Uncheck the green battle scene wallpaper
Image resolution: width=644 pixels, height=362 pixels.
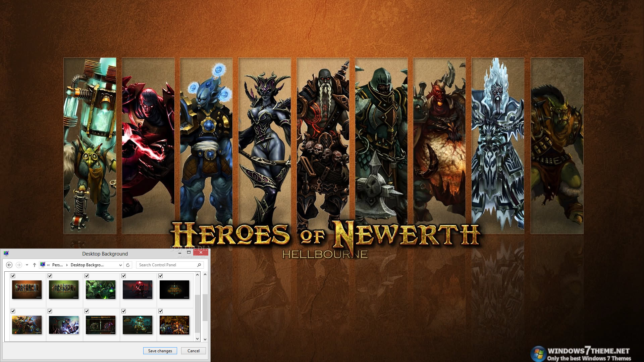point(87,276)
